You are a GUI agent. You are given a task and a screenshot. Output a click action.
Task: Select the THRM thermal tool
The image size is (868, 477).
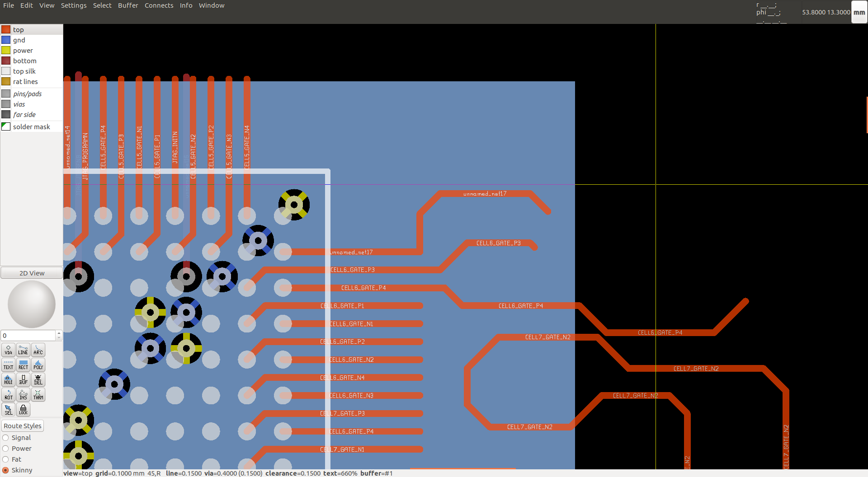[38, 395]
